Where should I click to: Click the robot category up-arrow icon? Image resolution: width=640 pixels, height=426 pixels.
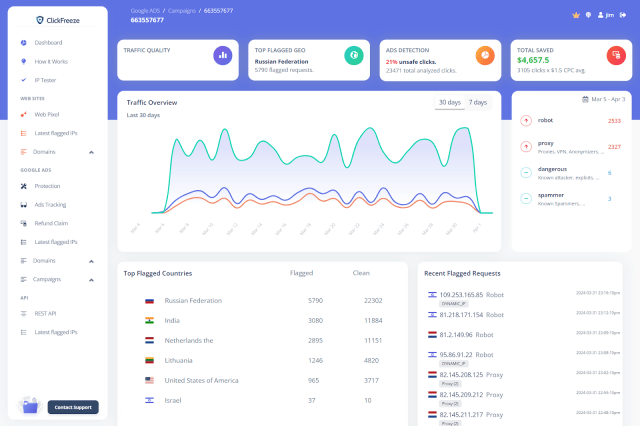click(526, 120)
